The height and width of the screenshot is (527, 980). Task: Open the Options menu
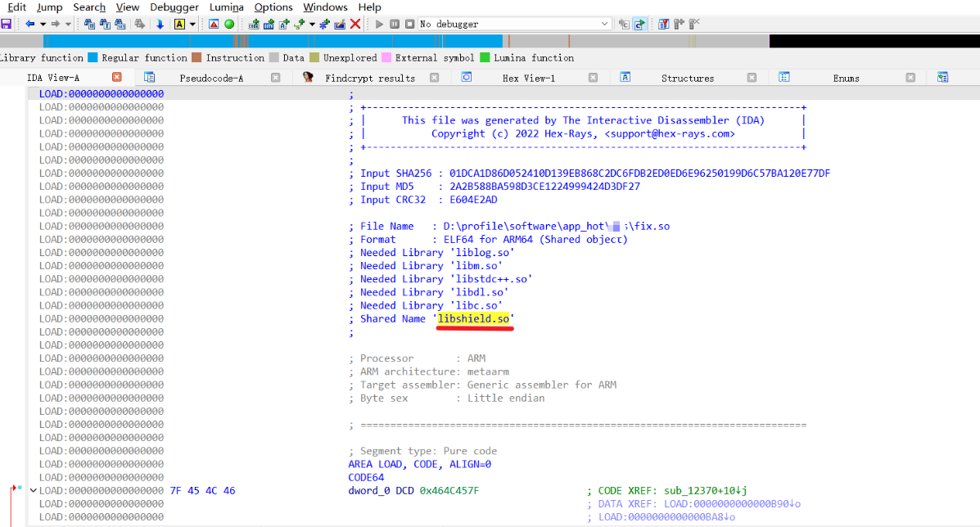click(x=273, y=7)
